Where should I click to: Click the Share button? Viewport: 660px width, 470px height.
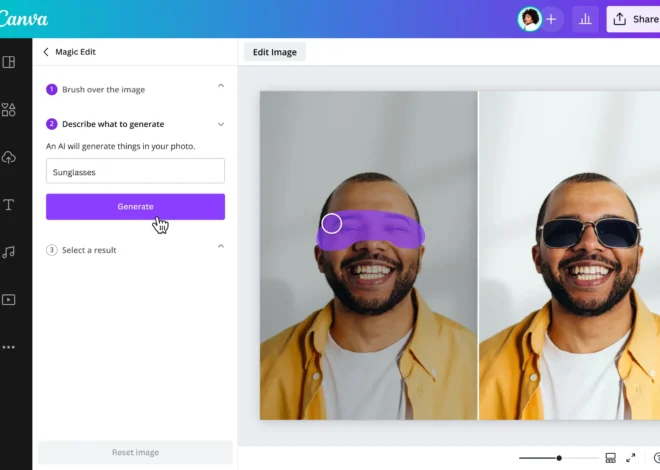point(633,19)
